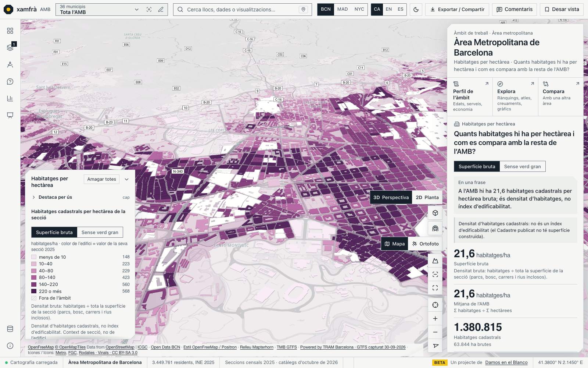Select Sense verd gran in right panel
Screen dimensions: 588x368
[522, 167]
